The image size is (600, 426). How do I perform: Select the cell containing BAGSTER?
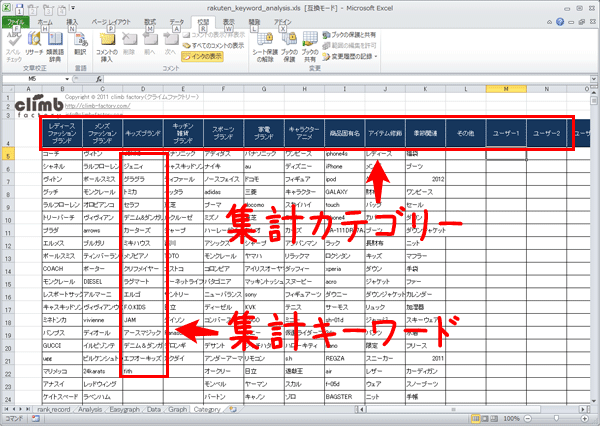pyautogui.click(x=345, y=397)
